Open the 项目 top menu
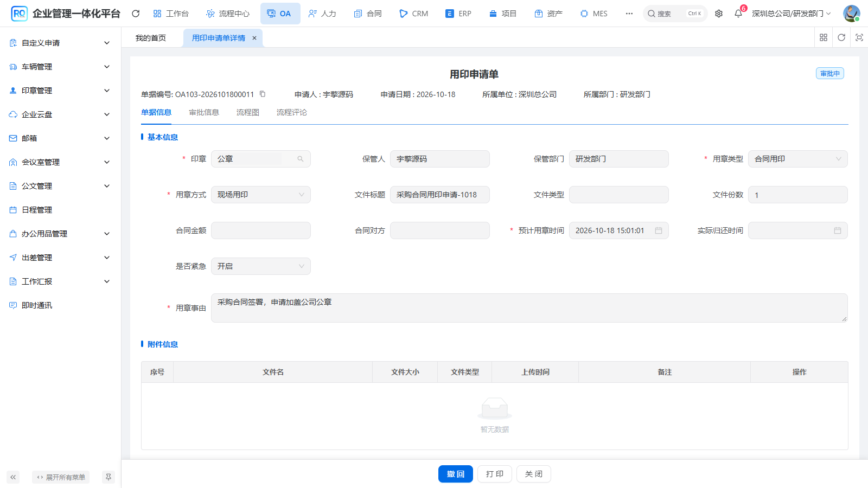868x488 pixels. 503,14
